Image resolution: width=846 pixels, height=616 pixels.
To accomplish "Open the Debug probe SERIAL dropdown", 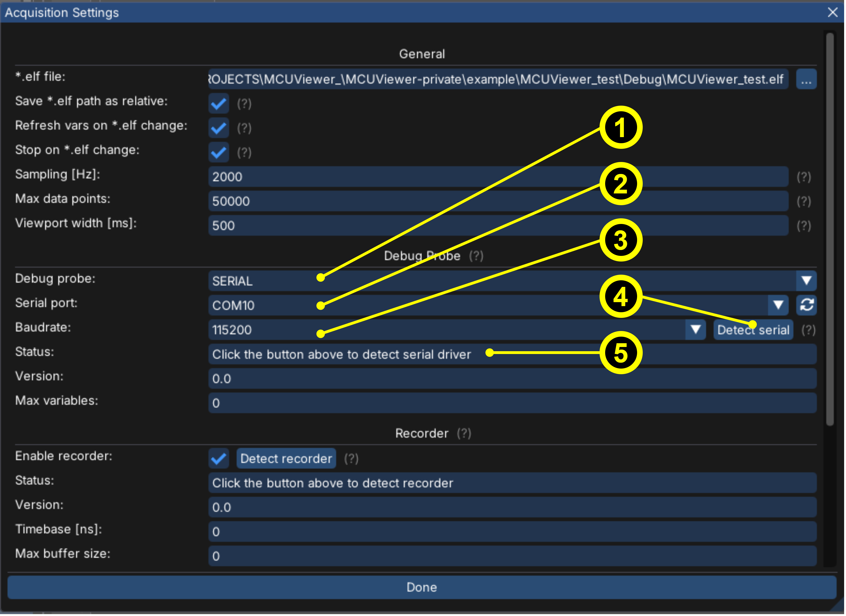I will [x=806, y=281].
